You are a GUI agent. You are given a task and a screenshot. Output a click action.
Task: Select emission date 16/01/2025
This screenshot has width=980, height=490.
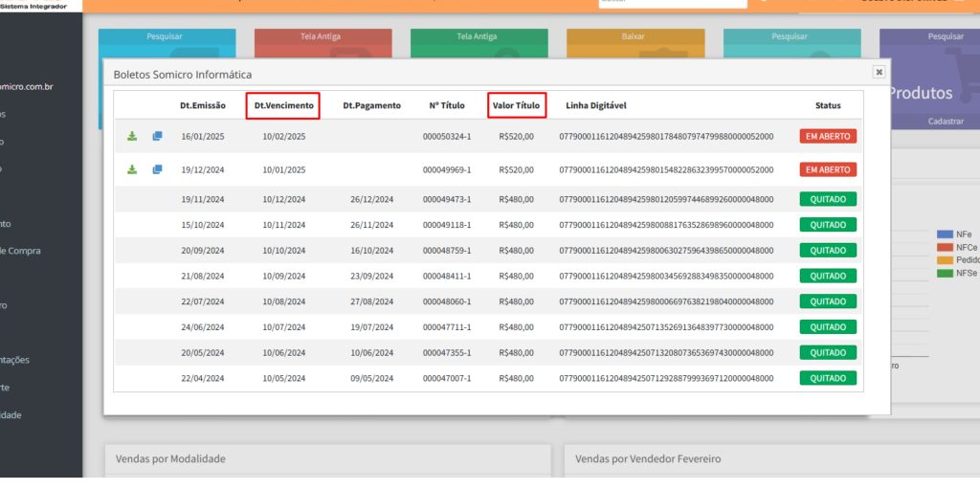tap(203, 136)
